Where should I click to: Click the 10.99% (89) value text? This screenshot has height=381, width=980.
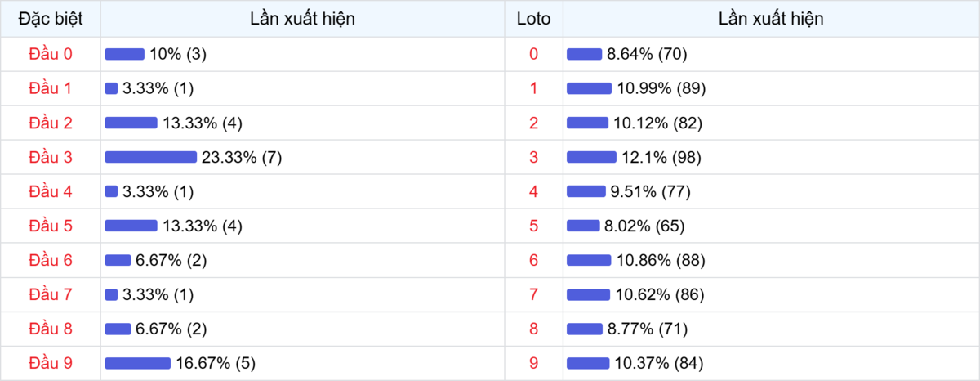pos(661,88)
